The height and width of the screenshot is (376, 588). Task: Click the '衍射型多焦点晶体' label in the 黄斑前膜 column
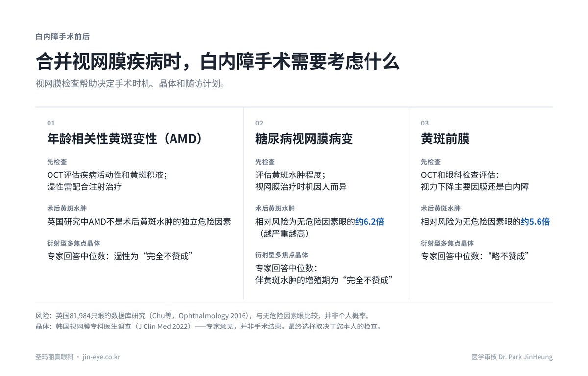[x=447, y=243]
